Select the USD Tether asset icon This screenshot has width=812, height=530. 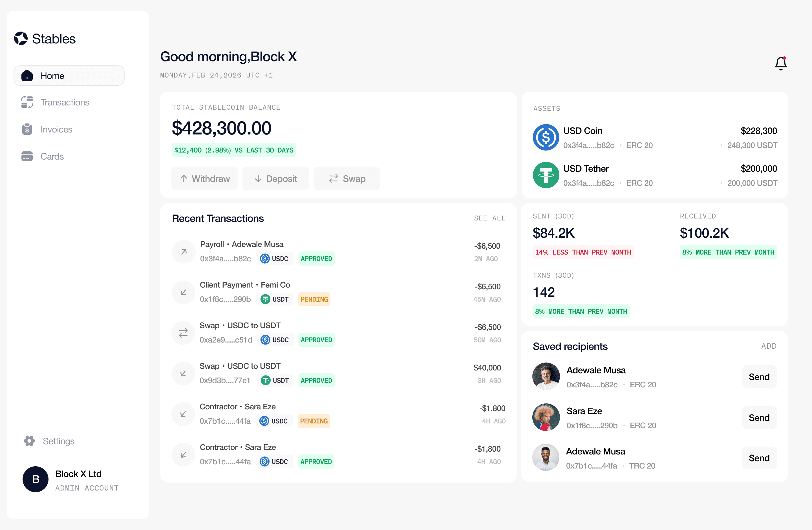tap(546, 175)
